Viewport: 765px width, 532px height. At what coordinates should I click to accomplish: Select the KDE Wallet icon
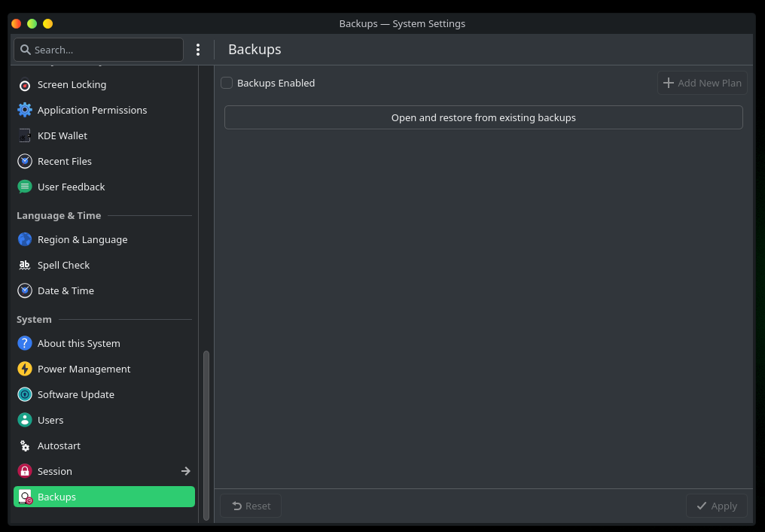[x=25, y=136]
